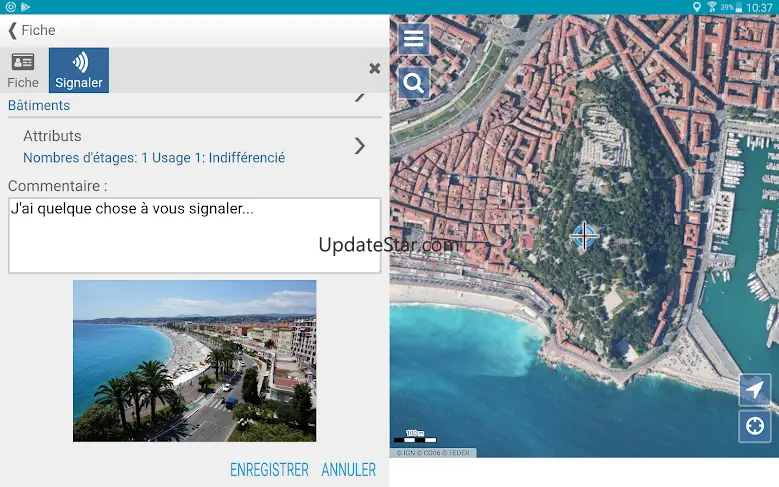Open the attached beach photo thumbnail
This screenshot has height=487, width=779.
(194, 361)
